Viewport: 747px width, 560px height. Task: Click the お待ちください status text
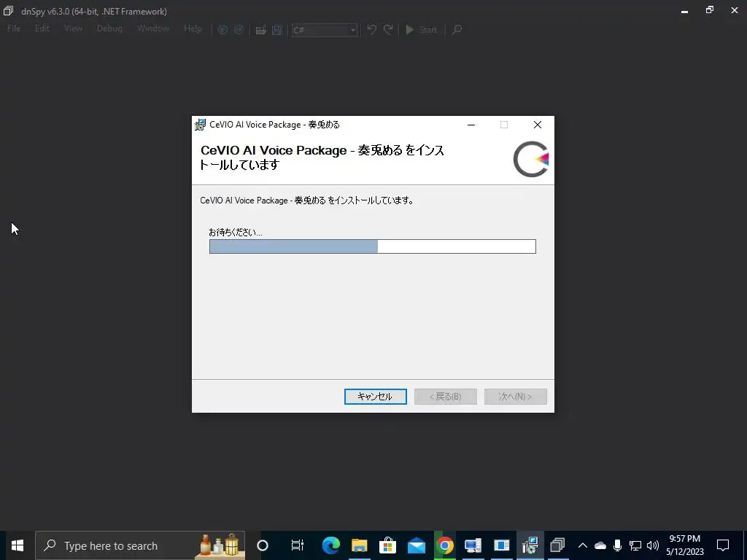tap(236, 233)
